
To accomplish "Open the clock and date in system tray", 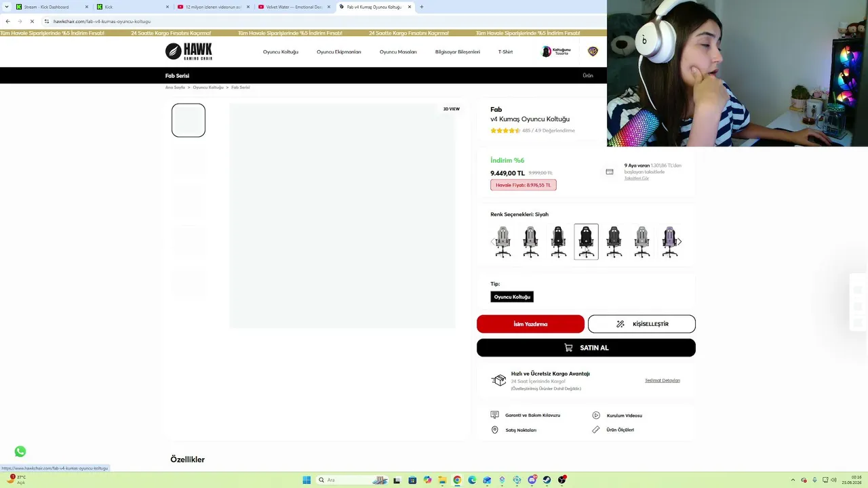I will [x=852, y=480].
